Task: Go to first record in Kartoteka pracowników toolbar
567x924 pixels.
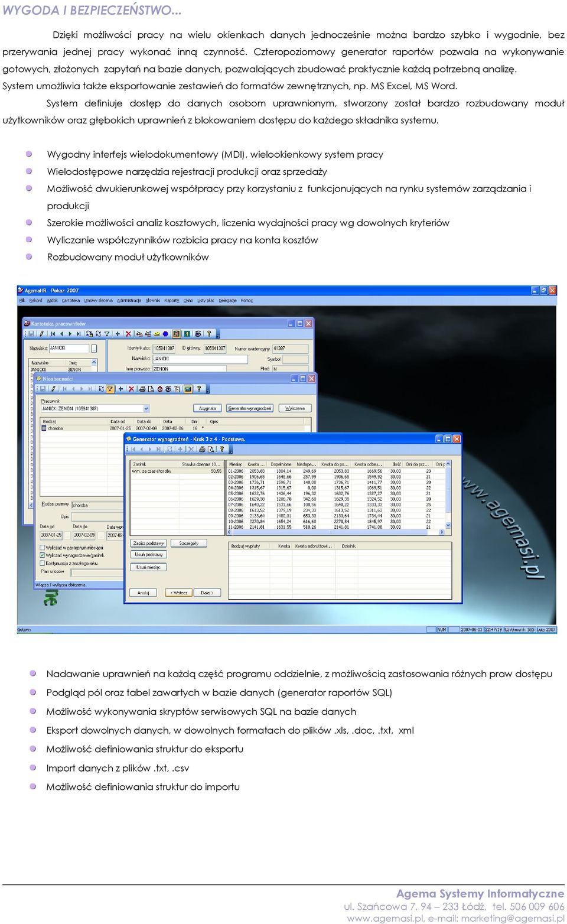Action: point(53,334)
